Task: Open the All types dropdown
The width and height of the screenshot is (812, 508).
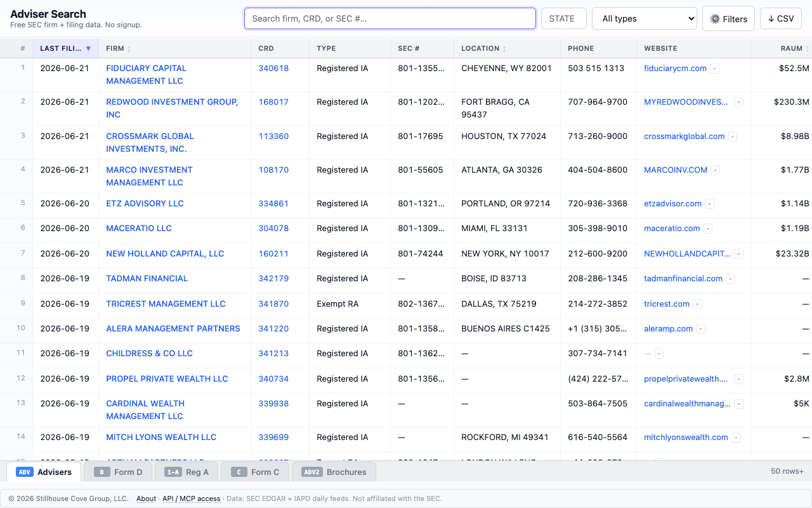Action: click(x=645, y=18)
